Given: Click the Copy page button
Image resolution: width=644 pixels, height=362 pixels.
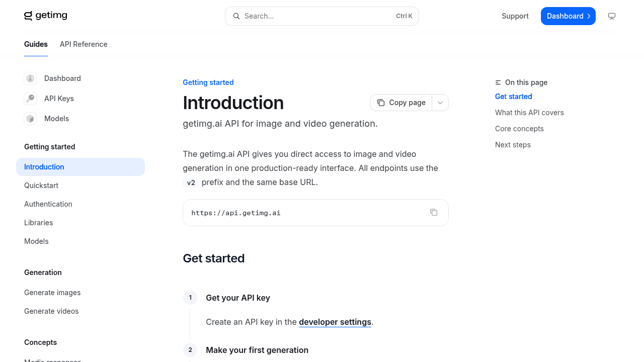Looking at the screenshot, I should [401, 103].
